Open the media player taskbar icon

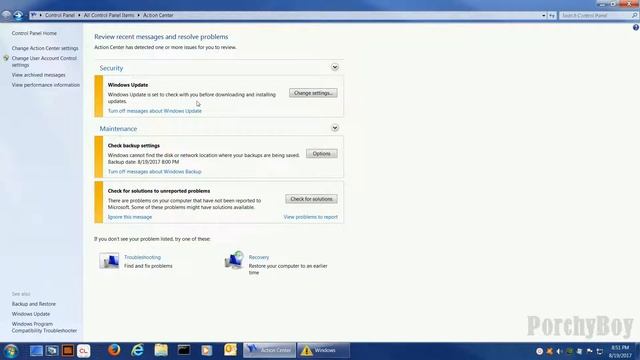click(x=207, y=350)
